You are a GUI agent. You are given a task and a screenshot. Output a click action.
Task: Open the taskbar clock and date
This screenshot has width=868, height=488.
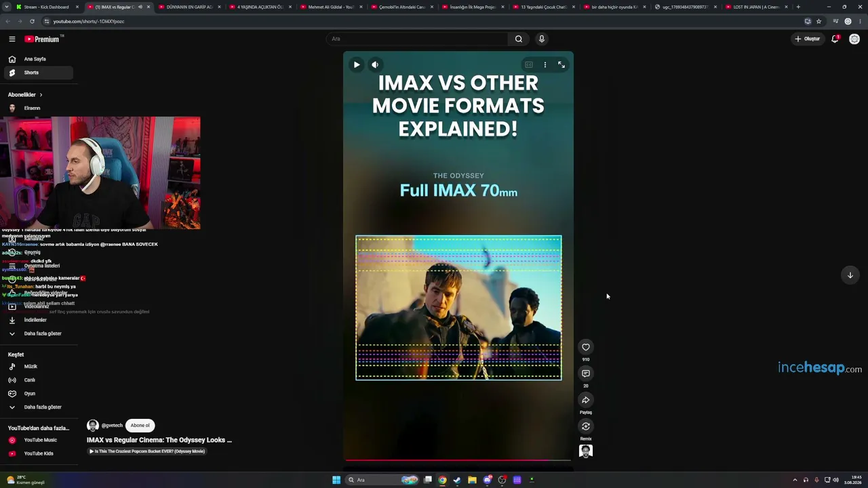(x=853, y=480)
